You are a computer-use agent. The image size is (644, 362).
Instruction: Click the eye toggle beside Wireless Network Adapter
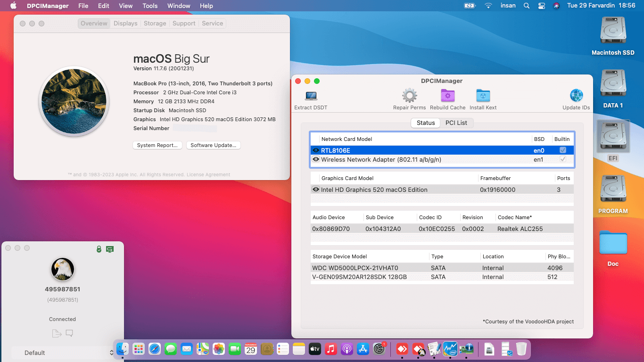coord(316,159)
